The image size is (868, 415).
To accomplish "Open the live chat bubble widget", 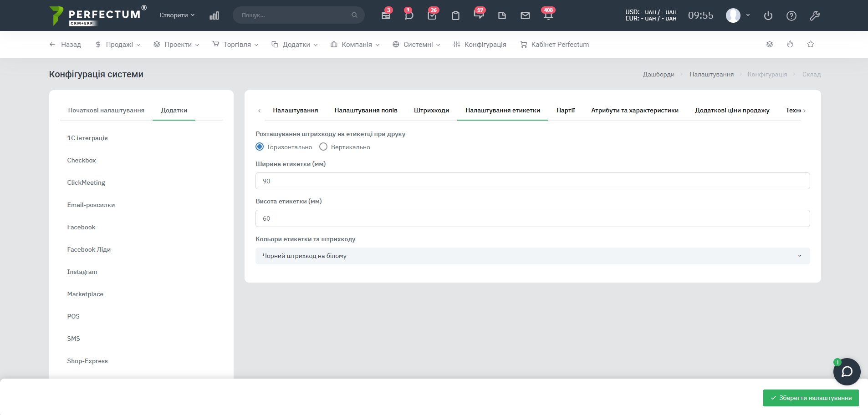I will coord(847,372).
